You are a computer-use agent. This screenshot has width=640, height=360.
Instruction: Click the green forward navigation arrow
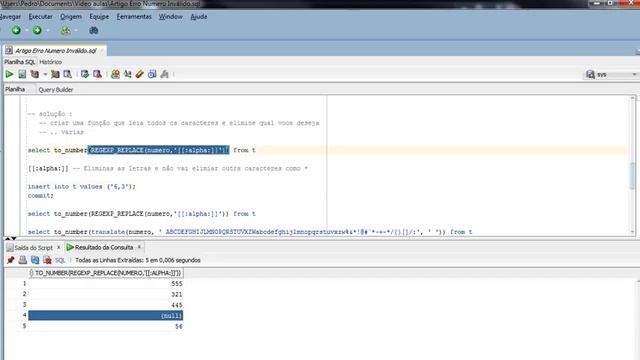pos(37,30)
